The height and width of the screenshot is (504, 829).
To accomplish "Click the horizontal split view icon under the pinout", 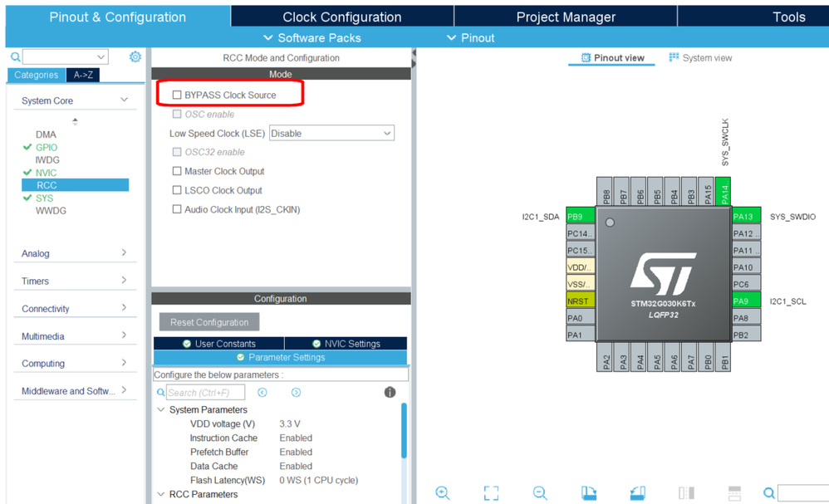I will point(734,493).
